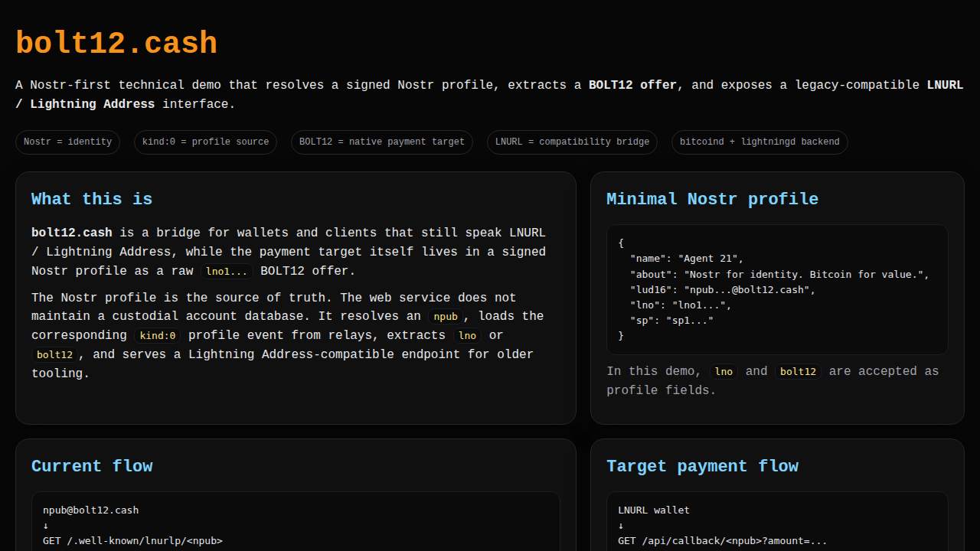Click the 'Current flow' heading
Screen dimensions: 980x551
click(92, 466)
